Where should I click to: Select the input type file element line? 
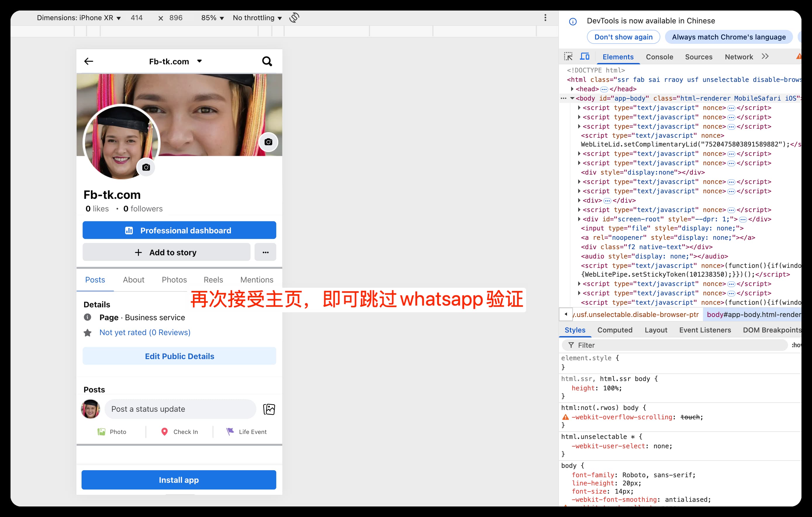(662, 228)
